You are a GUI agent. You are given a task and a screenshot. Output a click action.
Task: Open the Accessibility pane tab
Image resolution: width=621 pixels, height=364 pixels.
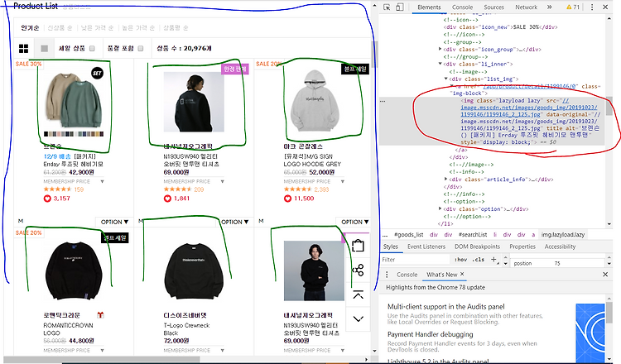point(560,247)
